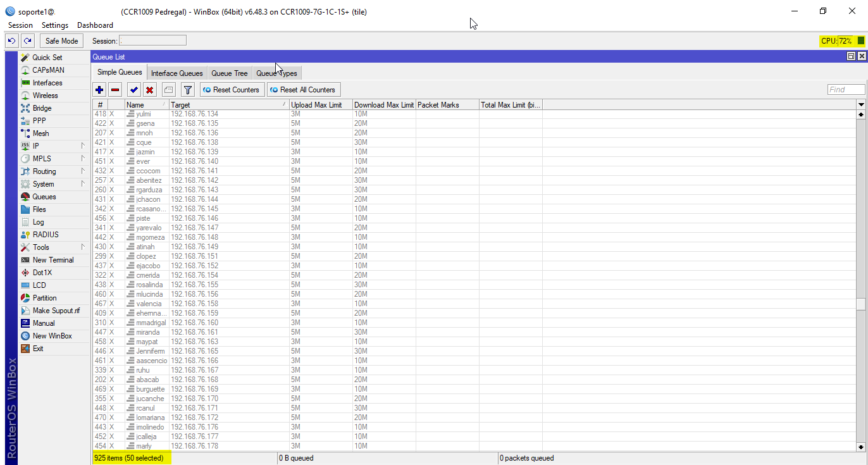Click the blue plus Add queue icon
The image size is (868, 465).
pyautogui.click(x=99, y=90)
